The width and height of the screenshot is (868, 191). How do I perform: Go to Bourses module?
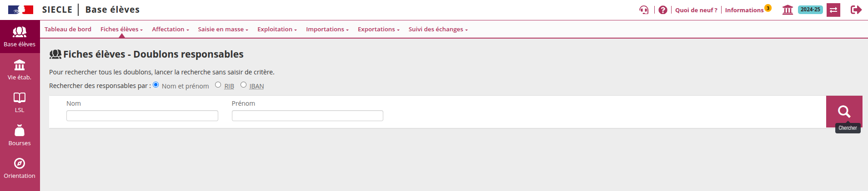pyautogui.click(x=20, y=136)
